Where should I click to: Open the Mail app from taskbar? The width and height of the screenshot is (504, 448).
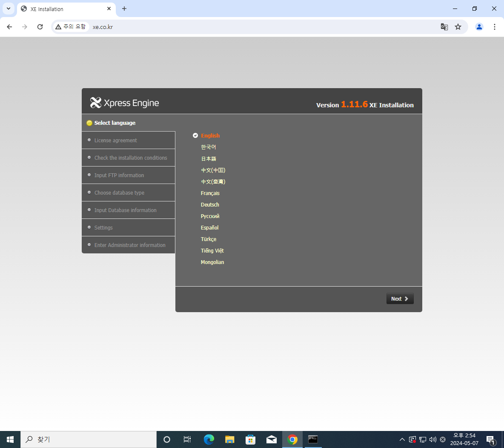[x=271, y=439]
